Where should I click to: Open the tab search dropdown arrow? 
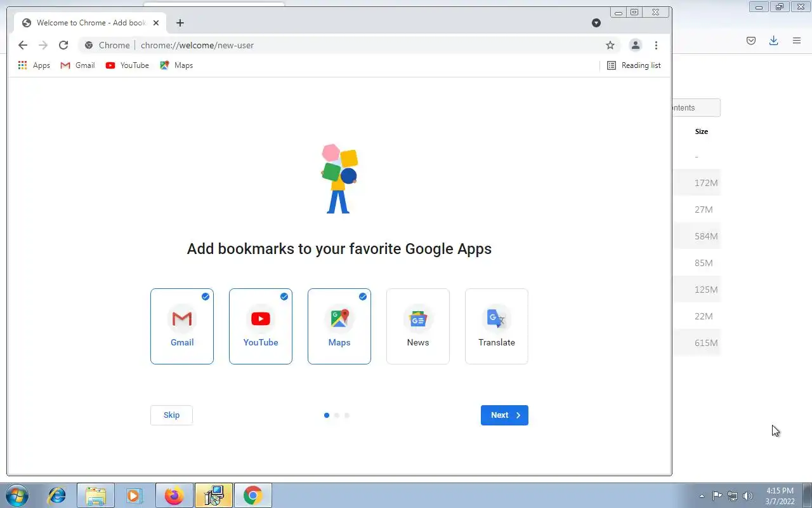[x=596, y=23]
